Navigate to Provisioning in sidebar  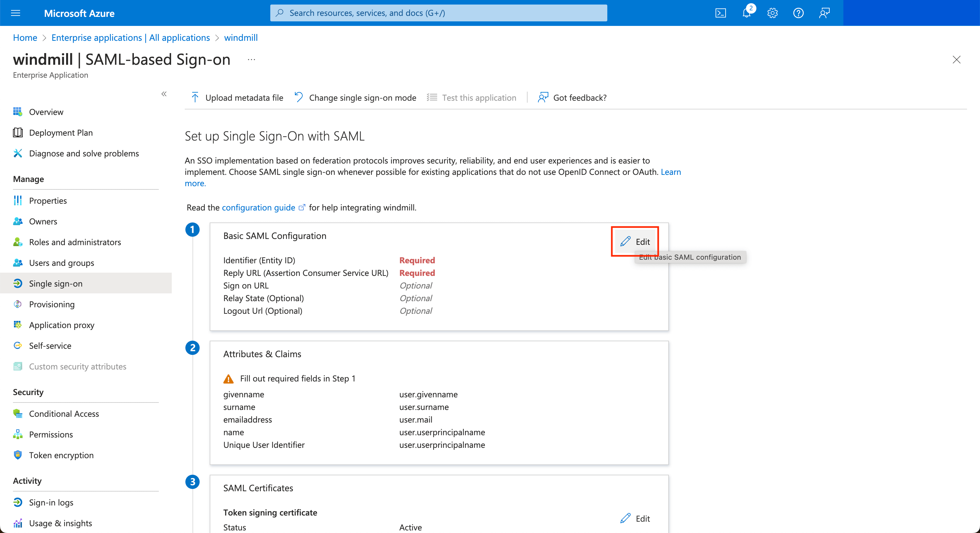[51, 304]
